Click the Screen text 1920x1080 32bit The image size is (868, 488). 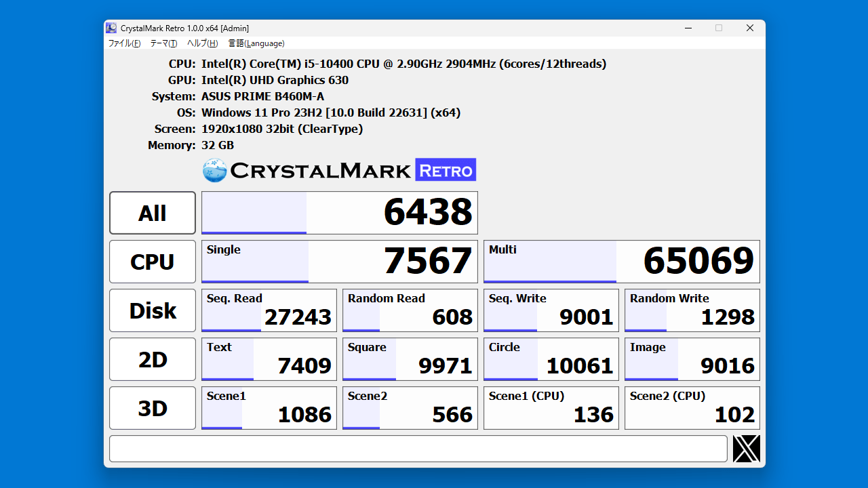pos(282,129)
